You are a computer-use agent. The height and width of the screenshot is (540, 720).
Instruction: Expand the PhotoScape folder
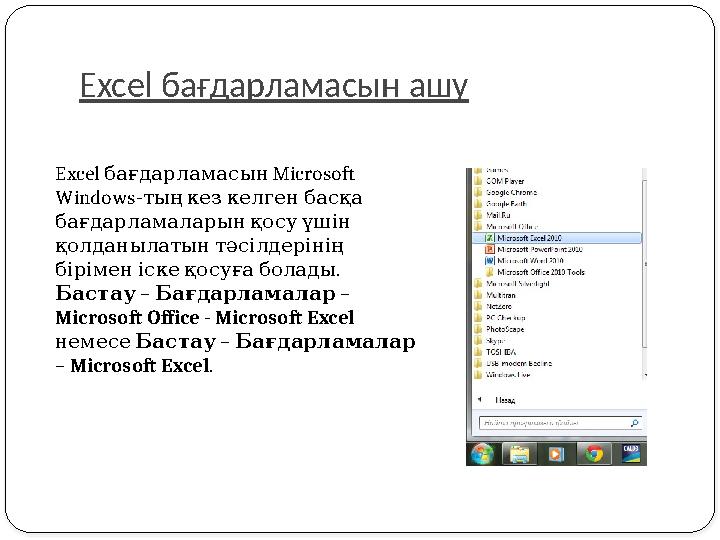(499, 329)
